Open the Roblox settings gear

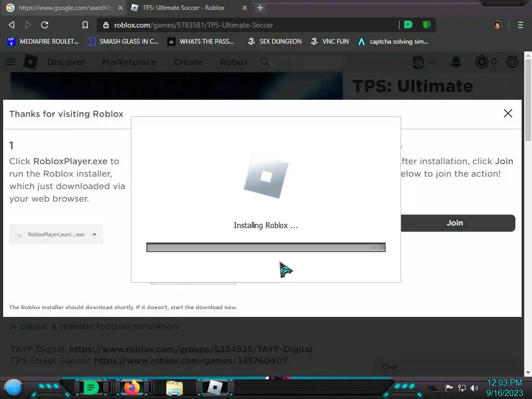tap(512, 62)
